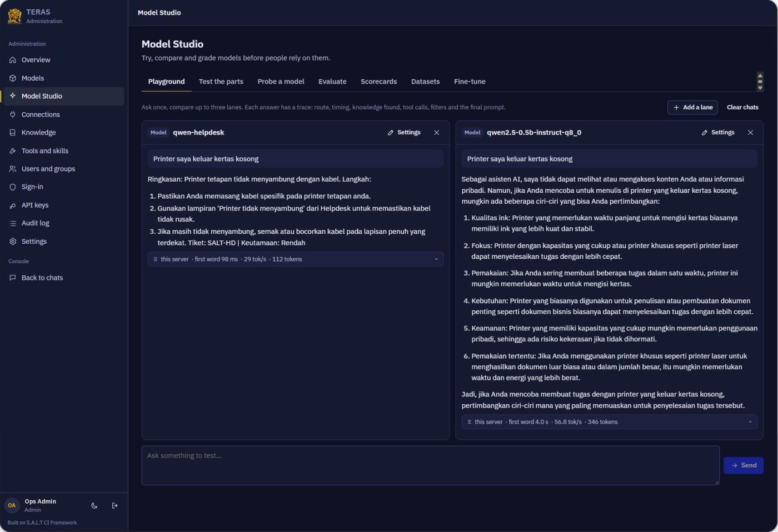Click Built on S.A.L.T CI Framework text

tap(42, 523)
